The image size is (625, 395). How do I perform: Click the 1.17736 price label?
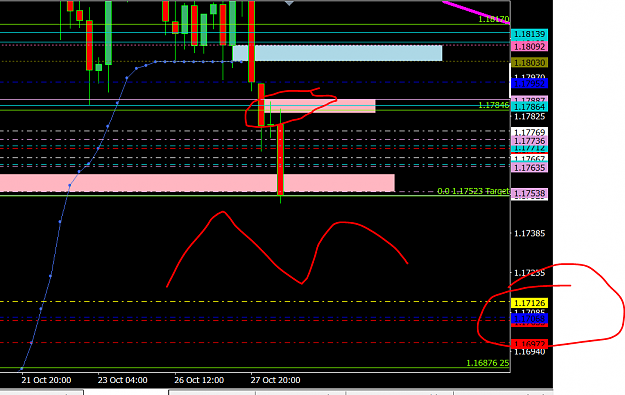point(529,141)
